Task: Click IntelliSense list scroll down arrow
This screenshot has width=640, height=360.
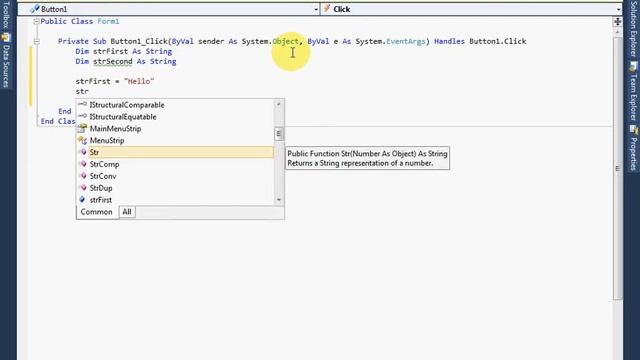Action: (x=279, y=200)
